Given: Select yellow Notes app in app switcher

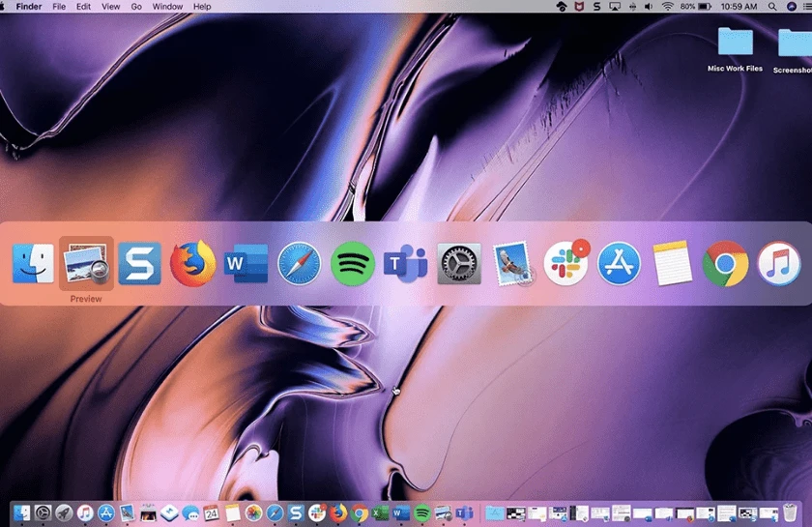Looking at the screenshot, I should pyautogui.click(x=672, y=264).
